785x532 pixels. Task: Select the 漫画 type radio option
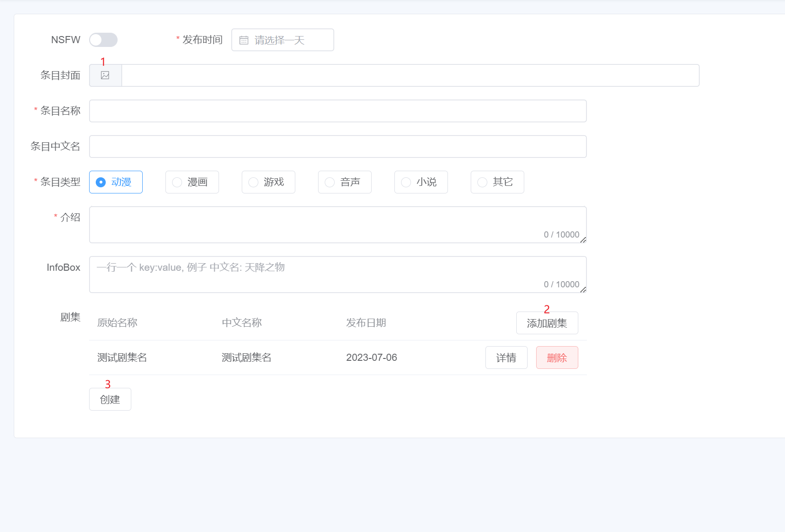(192, 182)
